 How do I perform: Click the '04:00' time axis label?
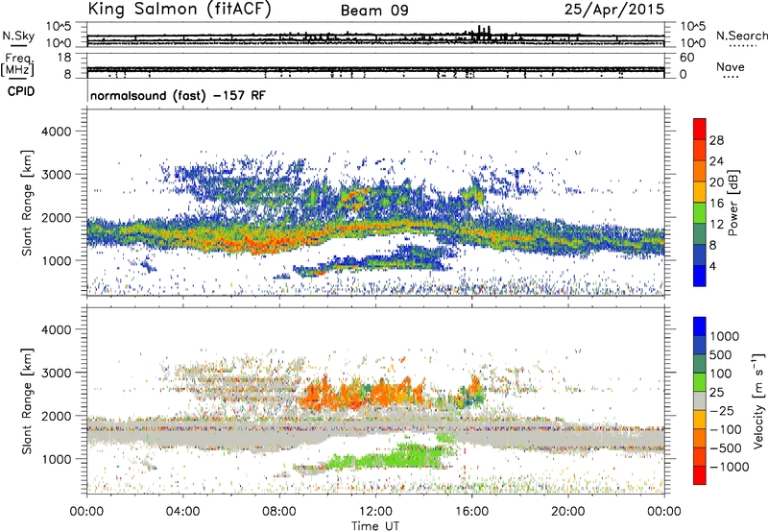(x=182, y=512)
